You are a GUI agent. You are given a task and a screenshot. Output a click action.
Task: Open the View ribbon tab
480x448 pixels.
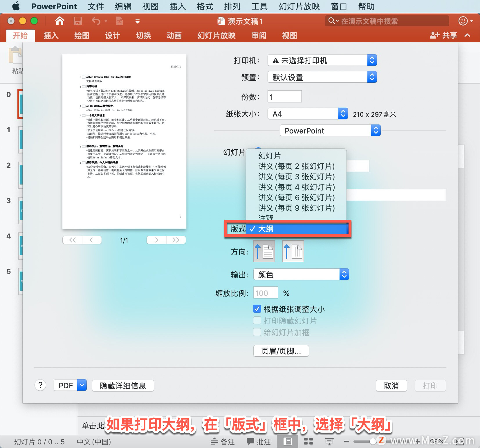pyautogui.click(x=290, y=36)
